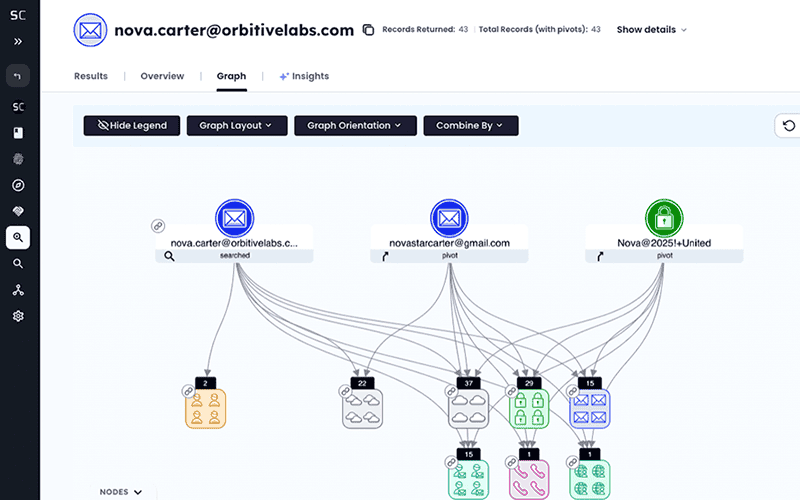Click the Records Returned: 43 text
The image size is (800, 500).
(425, 30)
